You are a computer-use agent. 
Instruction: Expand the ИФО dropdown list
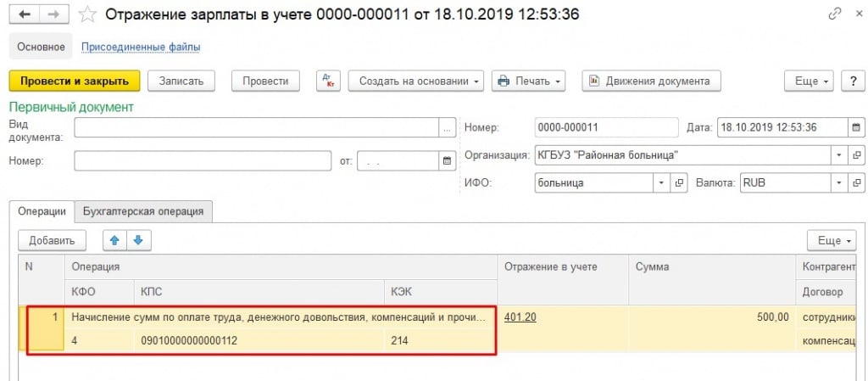(x=661, y=182)
